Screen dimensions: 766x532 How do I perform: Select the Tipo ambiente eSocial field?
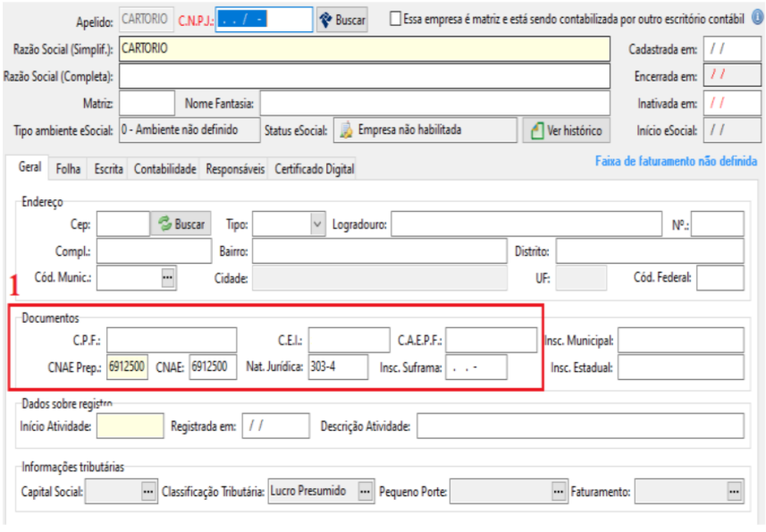[189, 130]
